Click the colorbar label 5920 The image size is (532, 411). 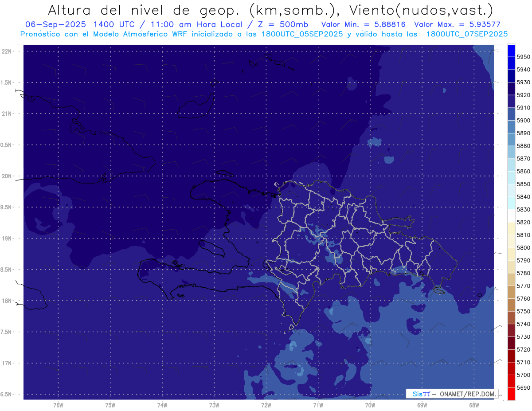point(523,95)
